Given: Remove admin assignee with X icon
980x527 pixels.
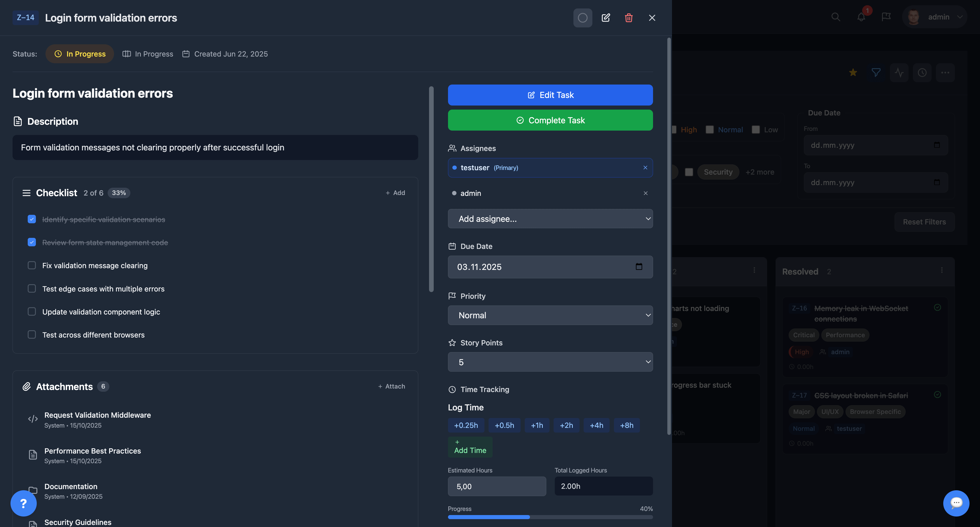Looking at the screenshot, I should pos(645,193).
